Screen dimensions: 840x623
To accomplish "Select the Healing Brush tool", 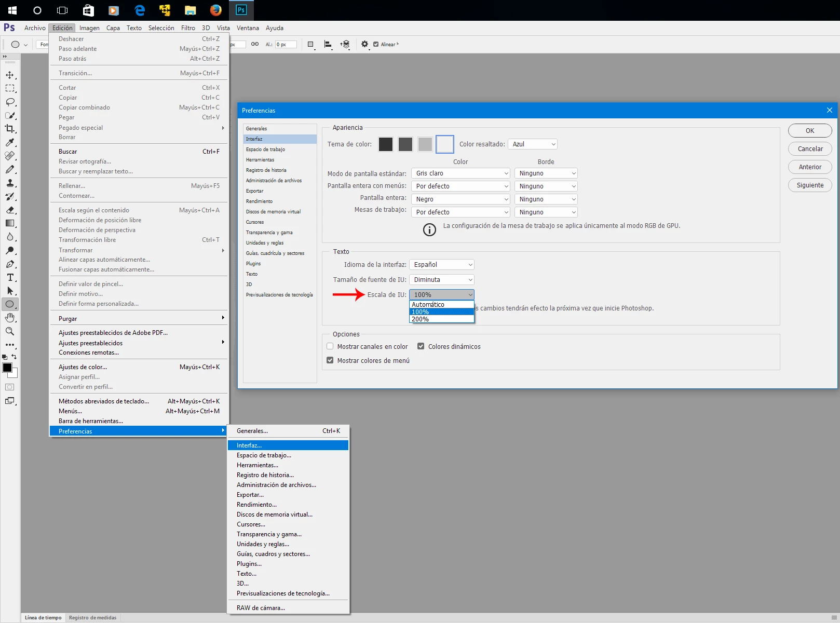I will point(10,156).
